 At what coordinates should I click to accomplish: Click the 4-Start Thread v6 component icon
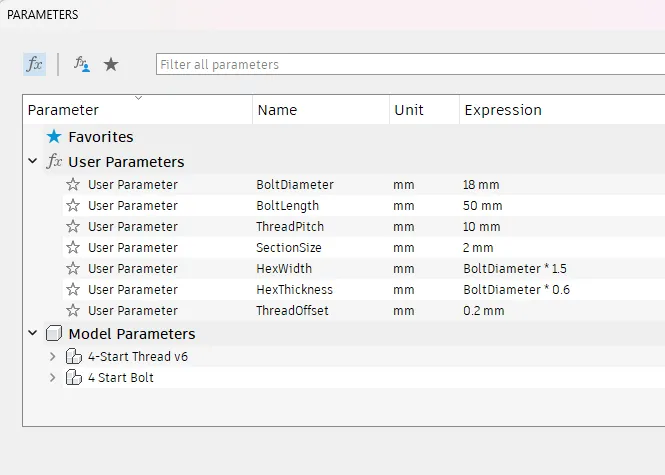73,356
